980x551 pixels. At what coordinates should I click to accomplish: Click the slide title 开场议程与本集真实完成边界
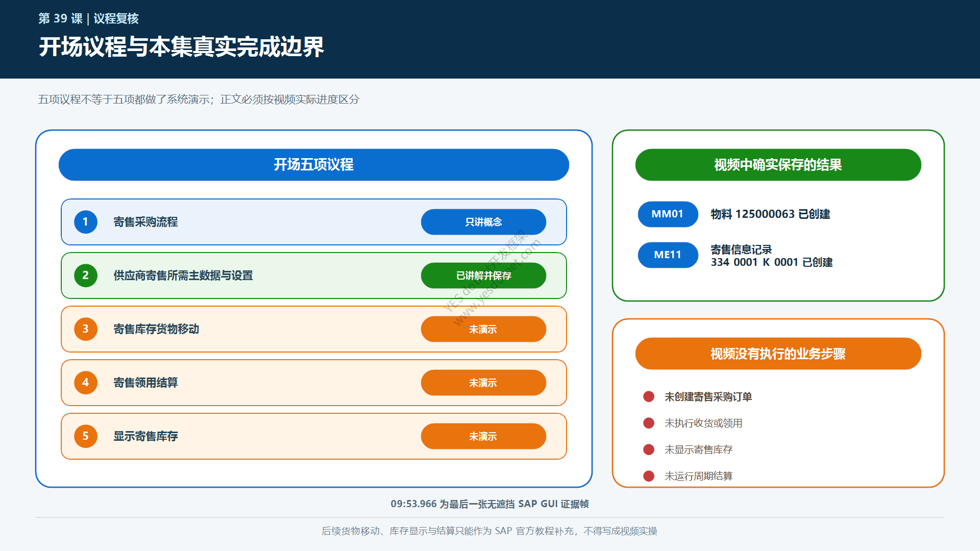[x=181, y=47]
